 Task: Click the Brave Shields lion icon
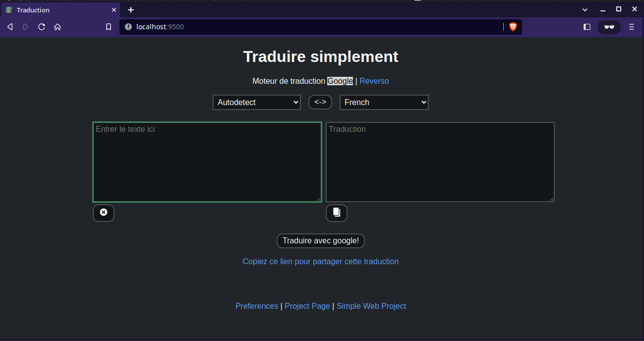pos(513,27)
